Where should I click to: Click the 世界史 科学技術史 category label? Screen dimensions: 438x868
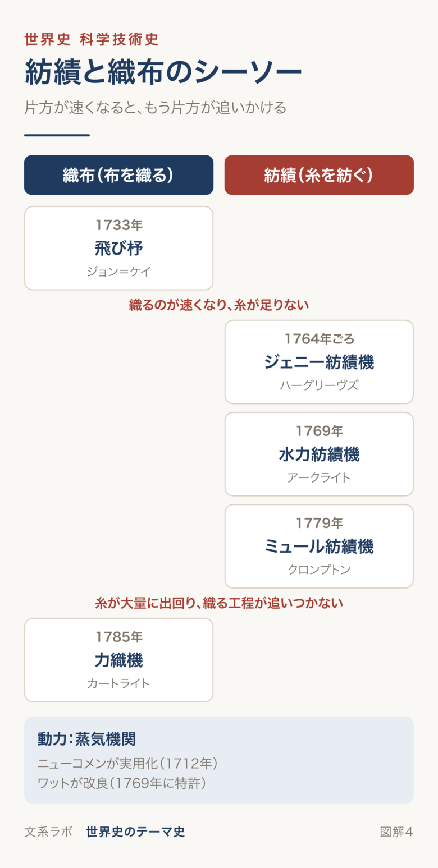click(x=92, y=39)
